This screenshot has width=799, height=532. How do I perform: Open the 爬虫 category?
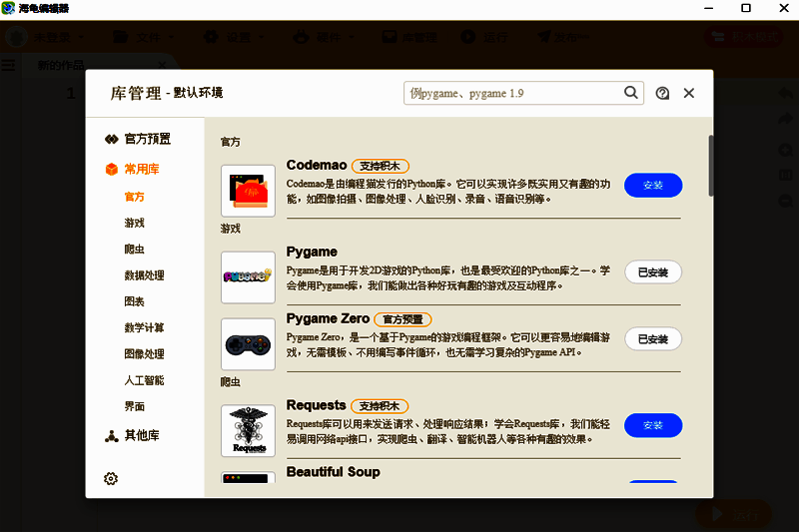pos(134,249)
